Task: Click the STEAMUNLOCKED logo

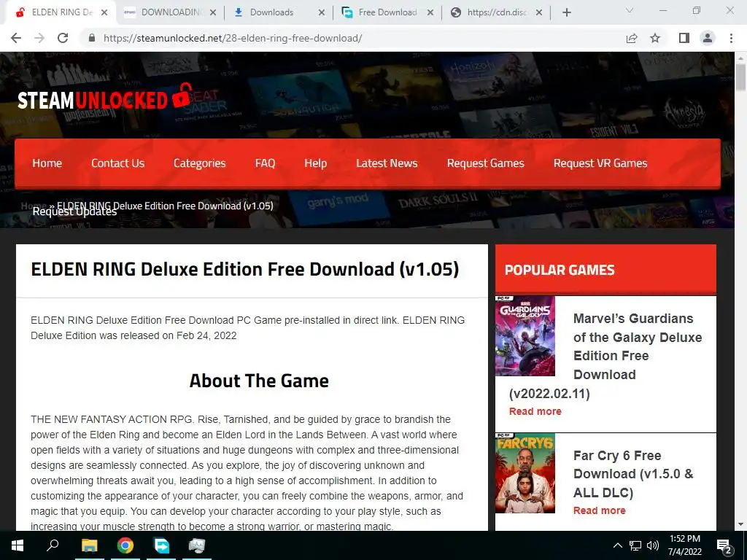Action: [x=105, y=97]
